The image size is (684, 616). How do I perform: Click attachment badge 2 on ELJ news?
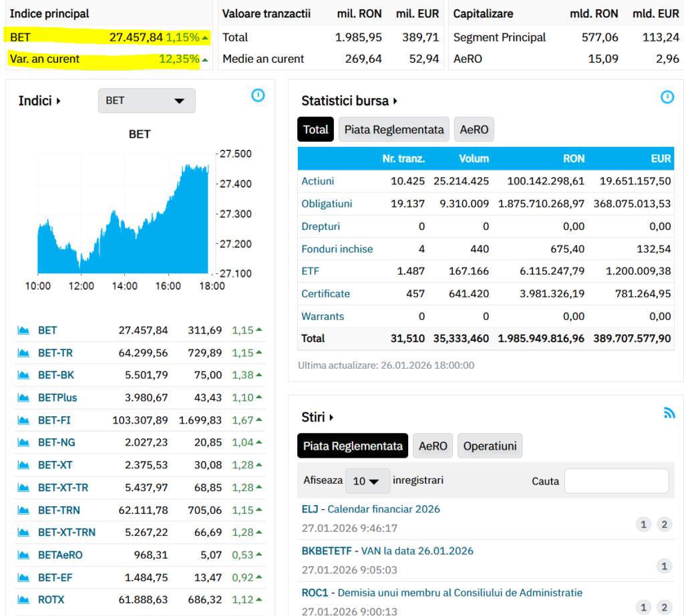click(663, 524)
